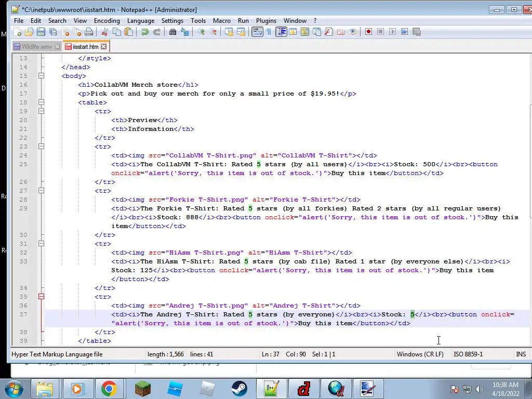This screenshot has height=399, width=532.
Task: Toggle Word Wrap toolbar button
Action: tap(257, 32)
